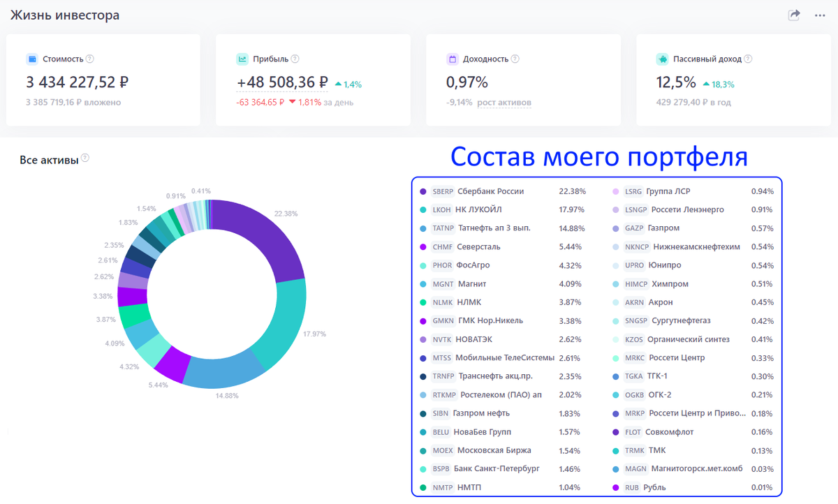This screenshot has width=838, height=504.
Task: Select the Рубль legend entry
Action: (693, 487)
